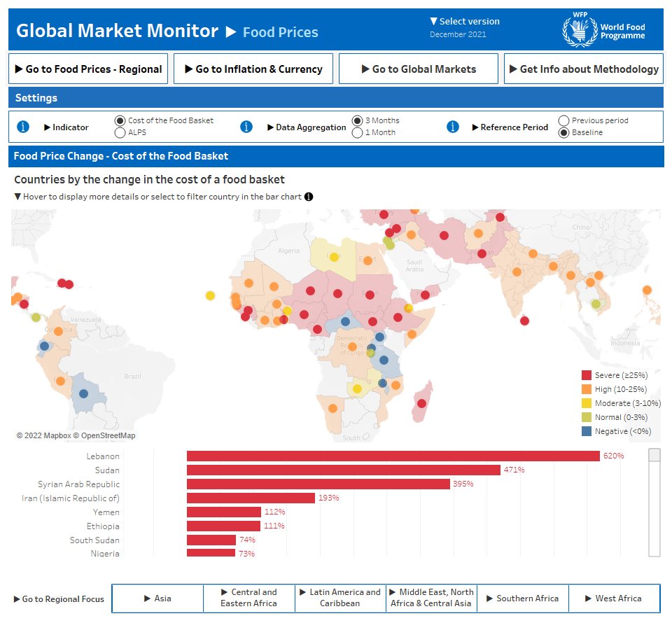Click the yellow dot on Libya
Screen dimensions: 672x630
(x=334, y=257)
